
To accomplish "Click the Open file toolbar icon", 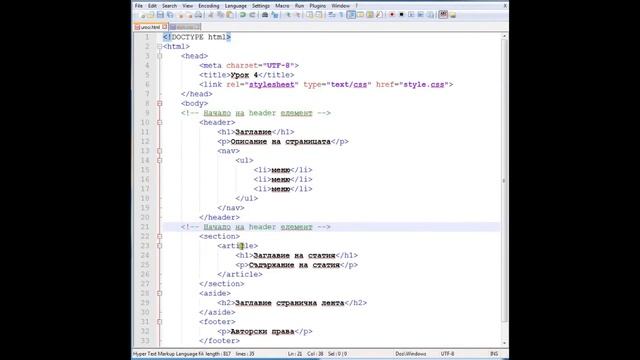I will coord(151,15).
